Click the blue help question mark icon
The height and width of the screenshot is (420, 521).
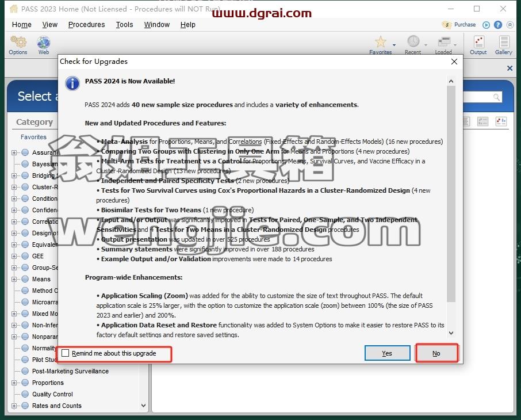click(x=498, y=25)
